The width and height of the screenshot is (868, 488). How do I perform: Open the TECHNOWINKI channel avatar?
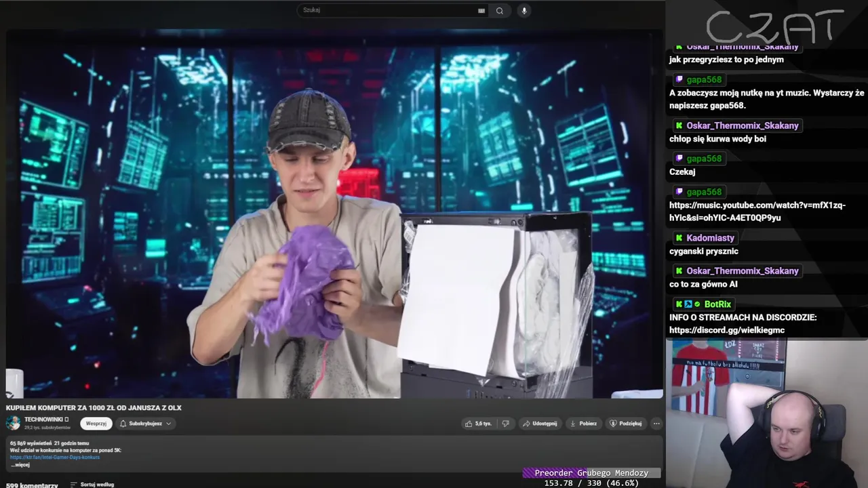click(13, 423)
